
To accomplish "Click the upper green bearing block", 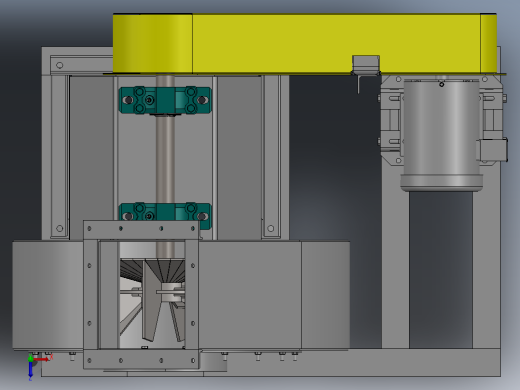I will (165, 100).
